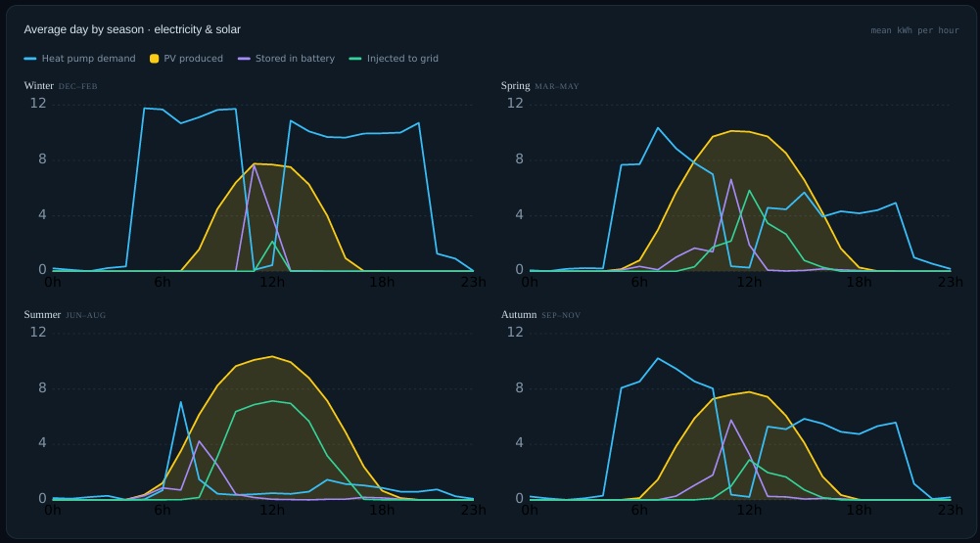The width and height of the screenshot is (980, 543).
Task: Click the purple battery peak in Winter chart
Action: point(254,166)
